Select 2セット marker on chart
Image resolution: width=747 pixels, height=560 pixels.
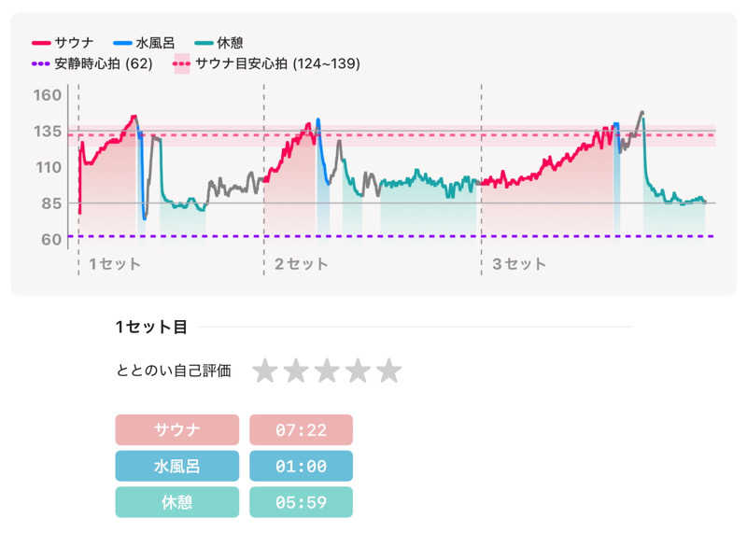(302, 264)
